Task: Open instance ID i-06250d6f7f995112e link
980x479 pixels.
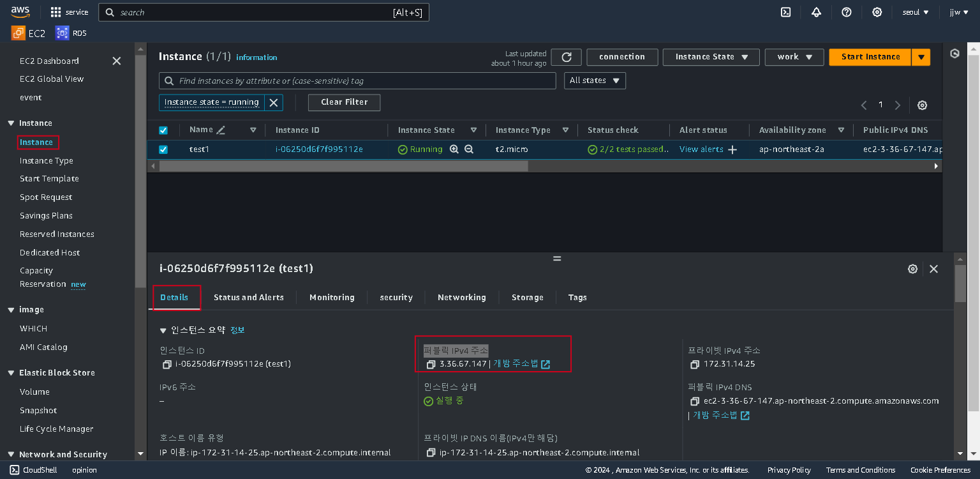Action: click(319, 149)
